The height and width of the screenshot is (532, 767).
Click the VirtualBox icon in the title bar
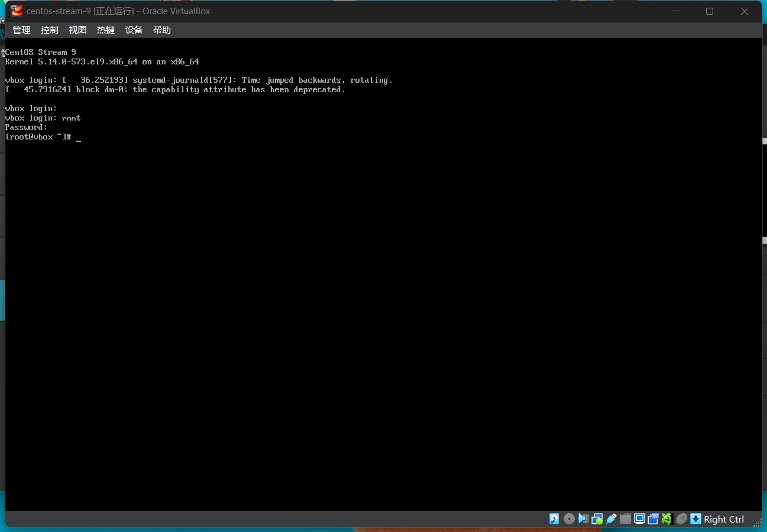coord(17,11)
